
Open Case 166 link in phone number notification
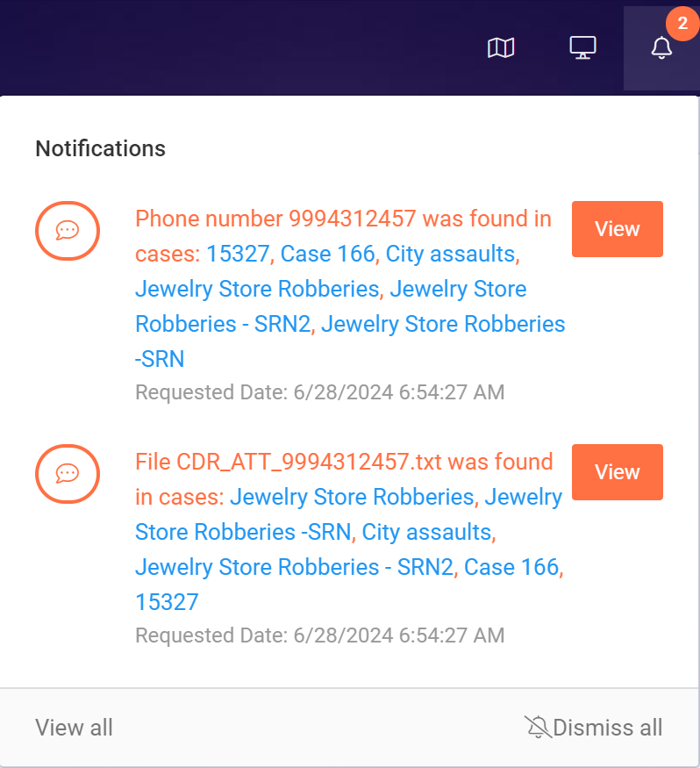pos(328,254)
